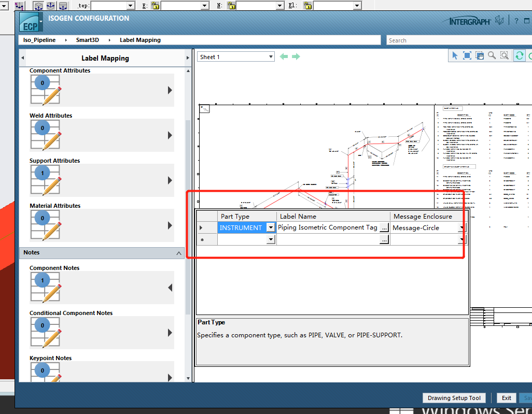This screenshot has width=532, height=414.
Task: Navigate to Iso_Pipeline breadcrumb
Action: [39, 40]
